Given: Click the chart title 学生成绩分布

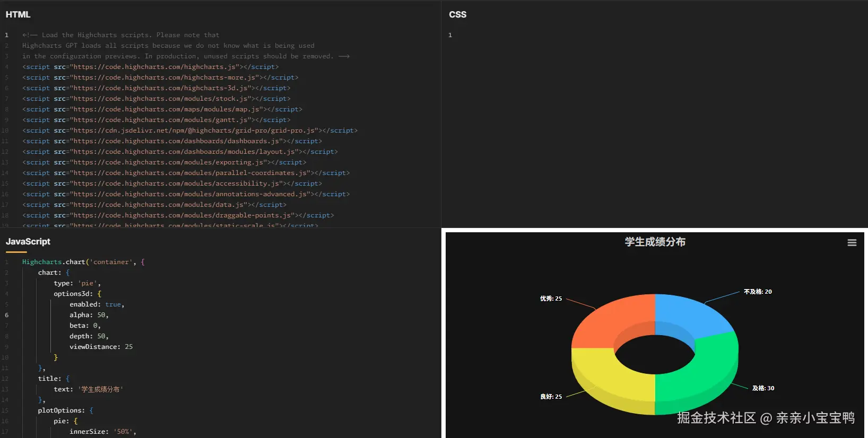Looking at the screenshot, I should [655, 242].
